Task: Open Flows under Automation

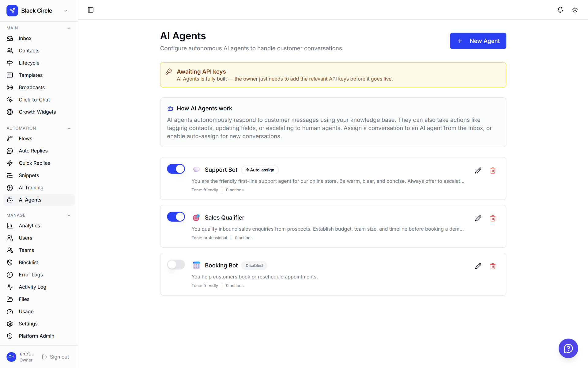Action: pos(39,139)
